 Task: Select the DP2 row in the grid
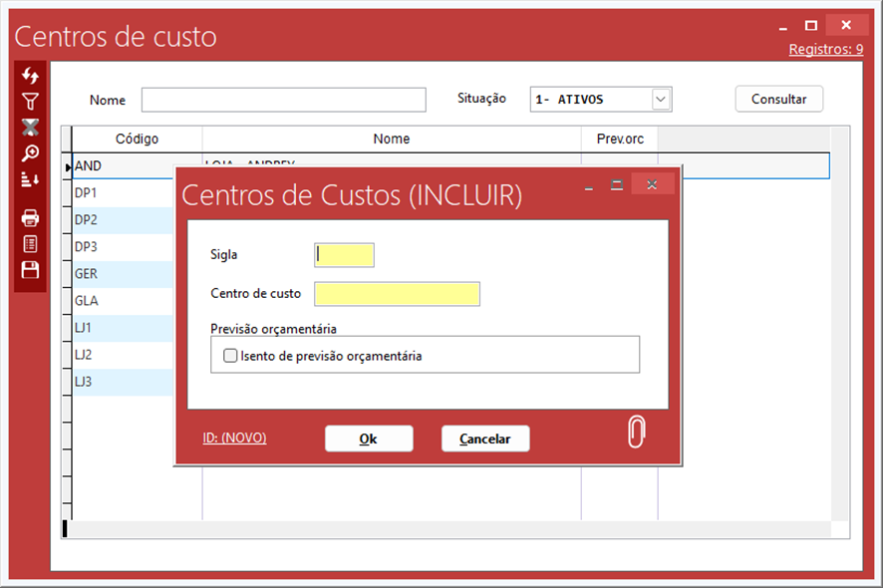click(x=120, y=220)
